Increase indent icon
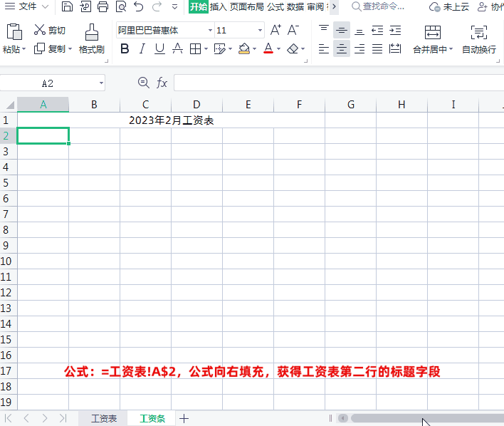Screen dimensions: 504x426 (395, 31)
